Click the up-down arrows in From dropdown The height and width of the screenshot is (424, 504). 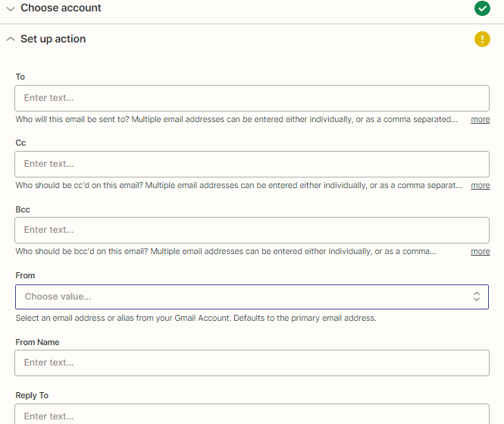click(477, 297)
